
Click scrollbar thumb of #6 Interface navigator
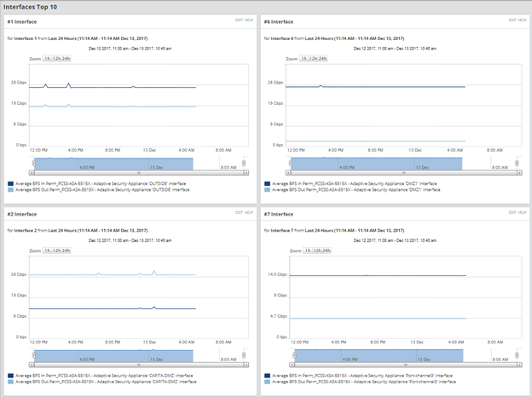(x=404, y=173)
